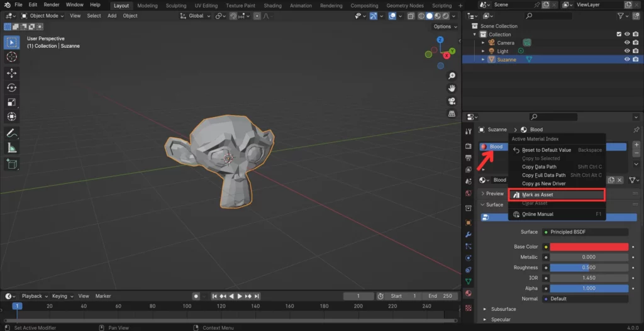
Task: Switch to rendered viewport shading
Action: [446, 16]
